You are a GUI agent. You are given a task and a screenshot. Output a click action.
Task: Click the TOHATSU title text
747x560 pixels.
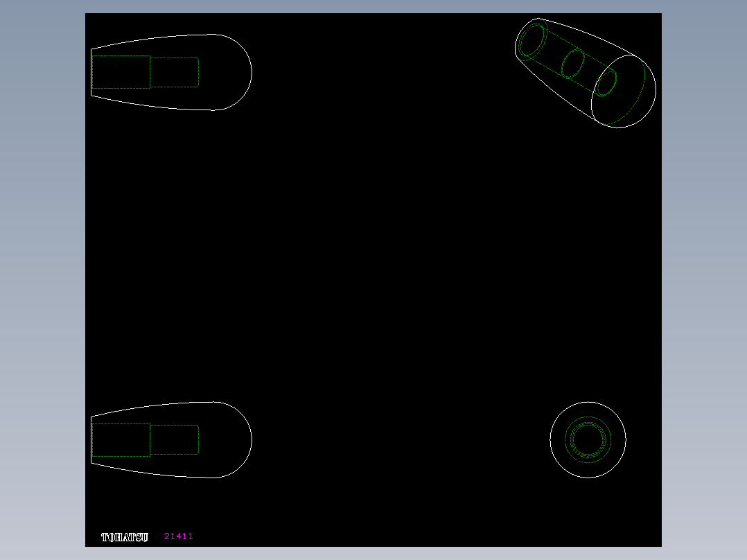(x=125, y=537)
